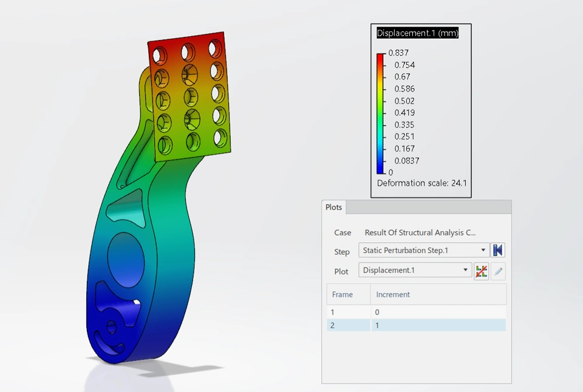Click the 0.167 legend value
583x392 pixels.
[404, 149]
